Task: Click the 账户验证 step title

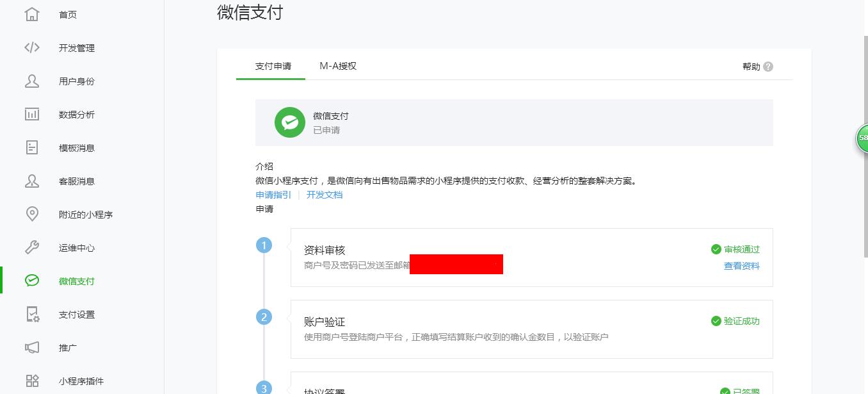Action: click(x=325, y=322)
